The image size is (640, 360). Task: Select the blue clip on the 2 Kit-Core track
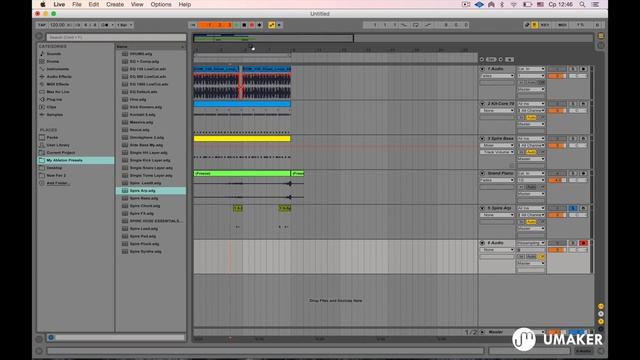pyautogui.click(x=242, y=104)
